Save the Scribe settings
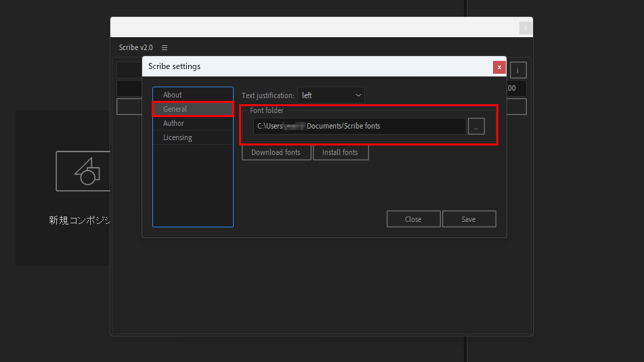Viewport: 644px width, 362px height. coord(469,219)
